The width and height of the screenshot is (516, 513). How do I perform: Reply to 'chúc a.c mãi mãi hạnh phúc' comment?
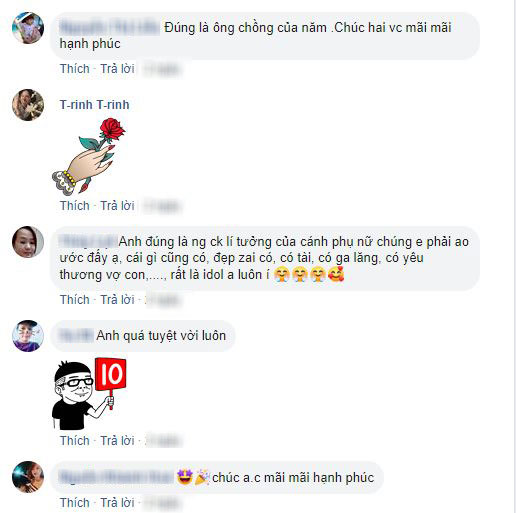tap(117, 503)
